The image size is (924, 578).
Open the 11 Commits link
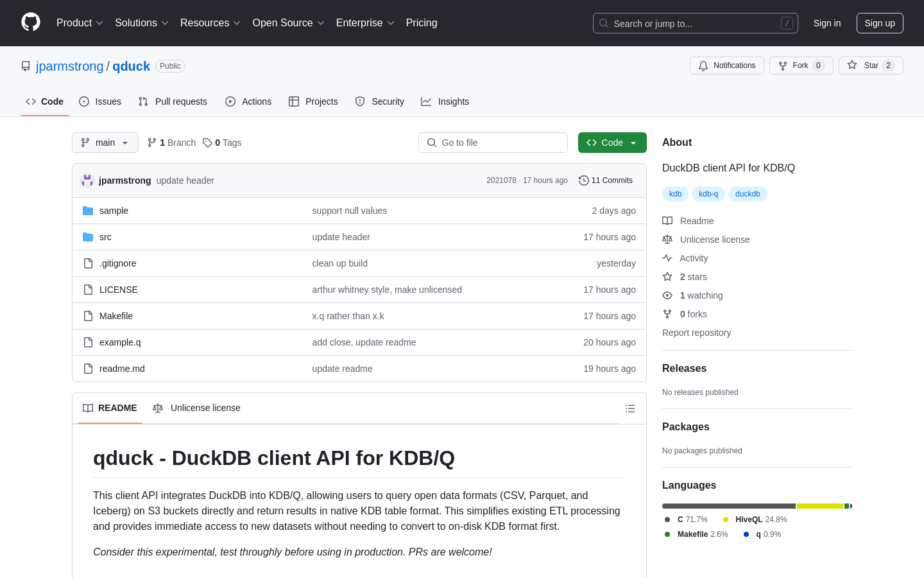point(606,180)
